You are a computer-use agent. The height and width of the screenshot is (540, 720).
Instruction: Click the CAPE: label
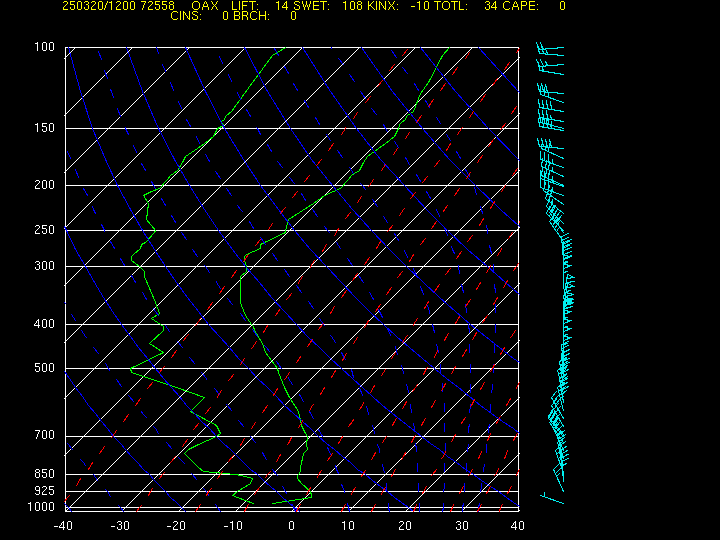click(519, 6)
